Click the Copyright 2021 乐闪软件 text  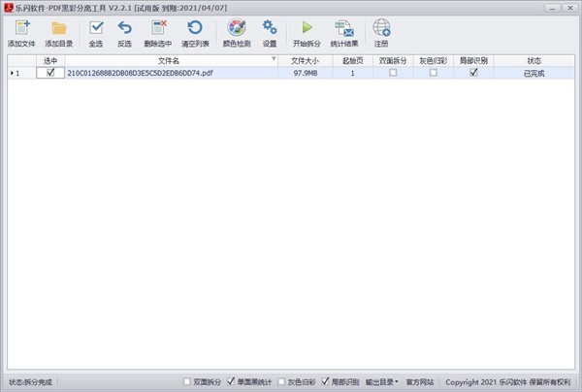click(507, 382)
